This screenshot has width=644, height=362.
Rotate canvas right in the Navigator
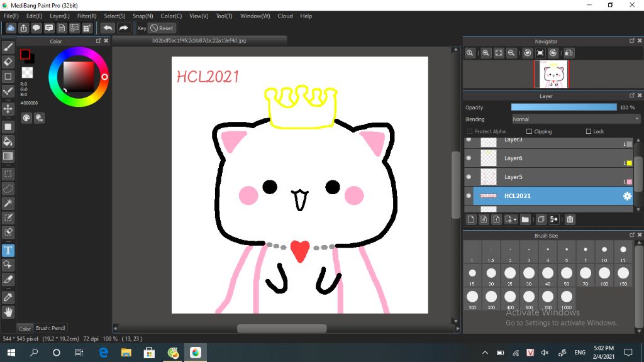(553, 53)
